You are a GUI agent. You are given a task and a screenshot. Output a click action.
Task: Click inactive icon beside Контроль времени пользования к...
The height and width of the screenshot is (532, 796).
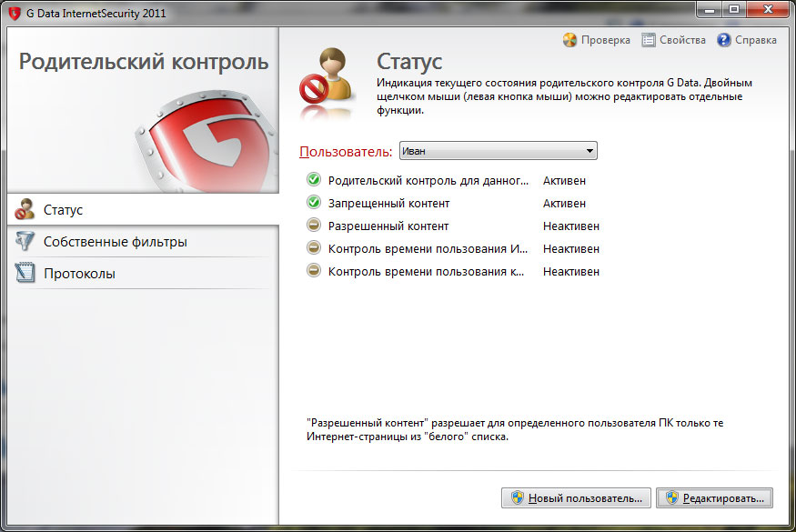coord(314,271)
